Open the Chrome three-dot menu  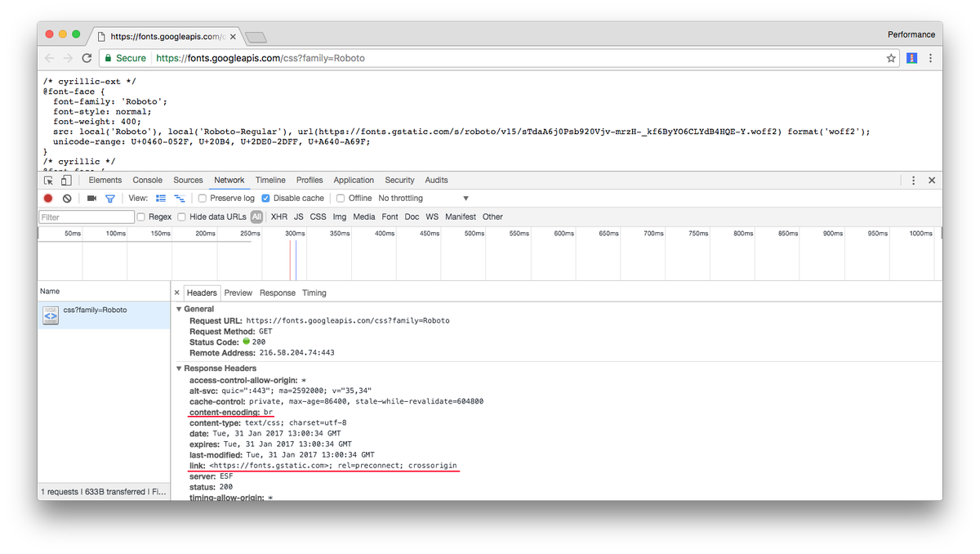[x=931, y=58]
